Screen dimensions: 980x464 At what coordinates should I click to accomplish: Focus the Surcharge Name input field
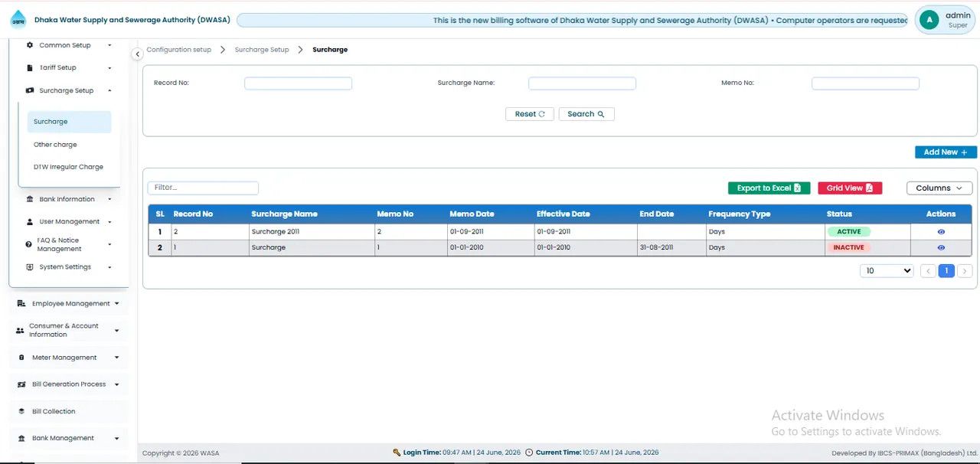[x=582, y=83]
